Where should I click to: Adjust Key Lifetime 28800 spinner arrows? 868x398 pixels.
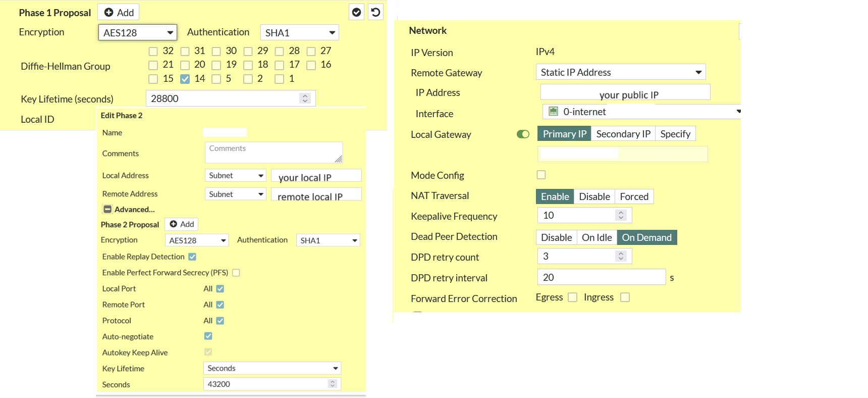pos(305,98)
